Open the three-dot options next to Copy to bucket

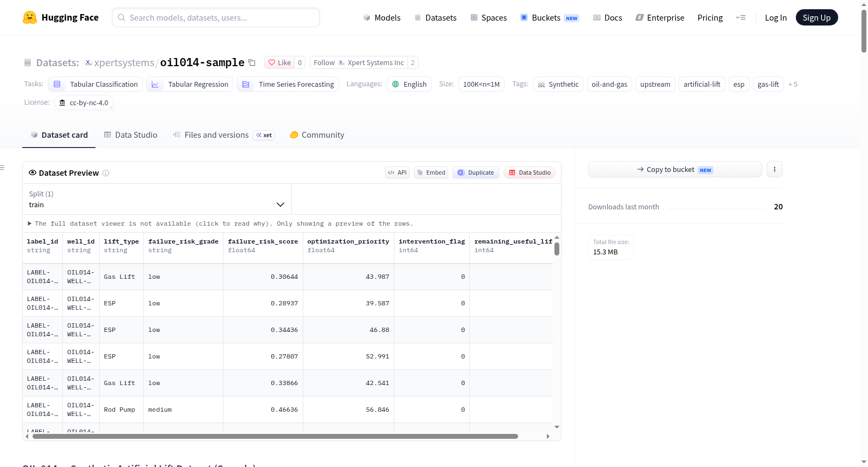coord(774,169)
